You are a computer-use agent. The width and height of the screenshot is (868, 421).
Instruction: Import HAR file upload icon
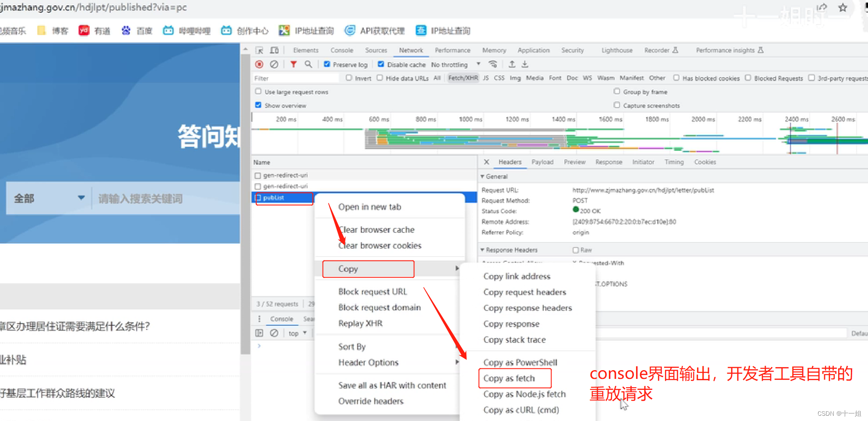(512, 64)
